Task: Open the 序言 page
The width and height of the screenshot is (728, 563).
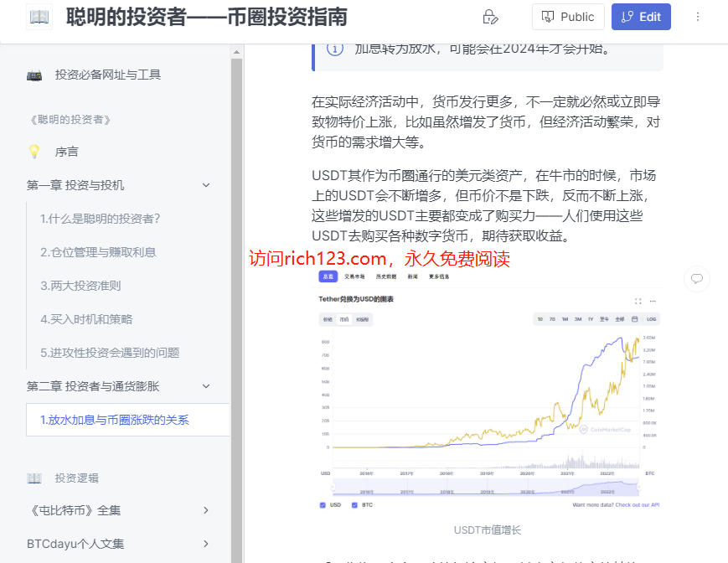Action: click(66, 152)
